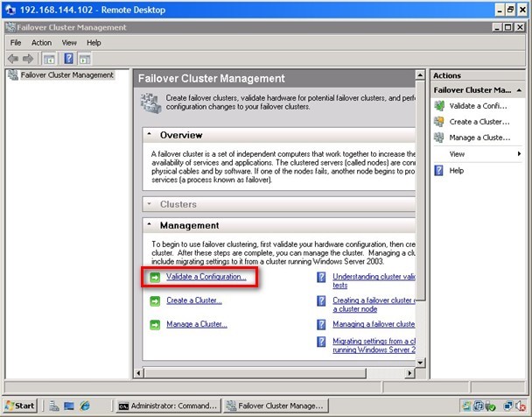Click help icon beside Migrating settings
This screenshot has height=417, width=532.
coord(321,342)
